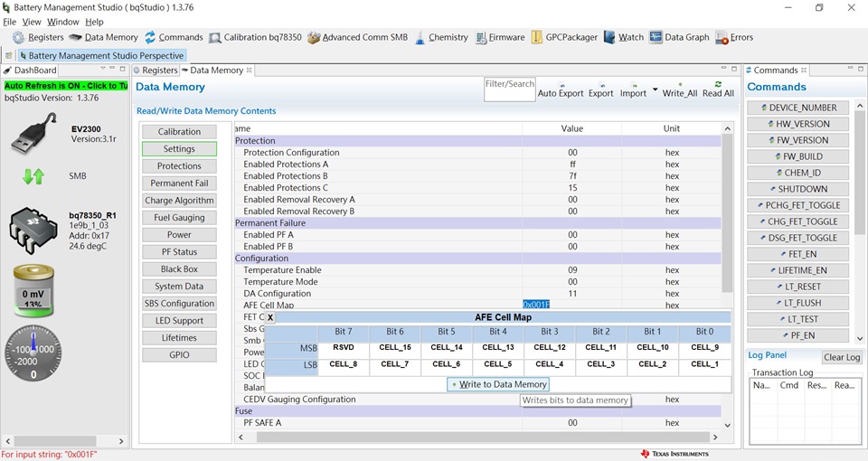Click the AFE Cell Map value field
The image size is (868, 461).
[x=571, y=305]
